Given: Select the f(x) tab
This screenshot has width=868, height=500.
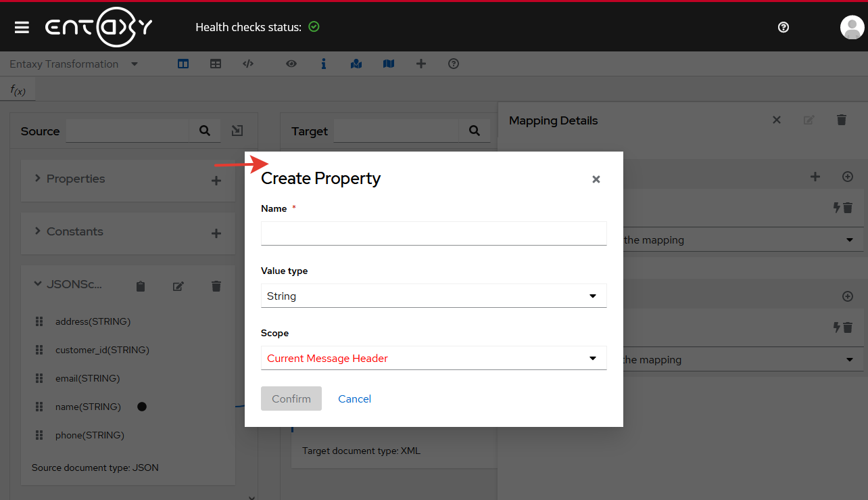Looking at the screenshot, I should (18, 89).
